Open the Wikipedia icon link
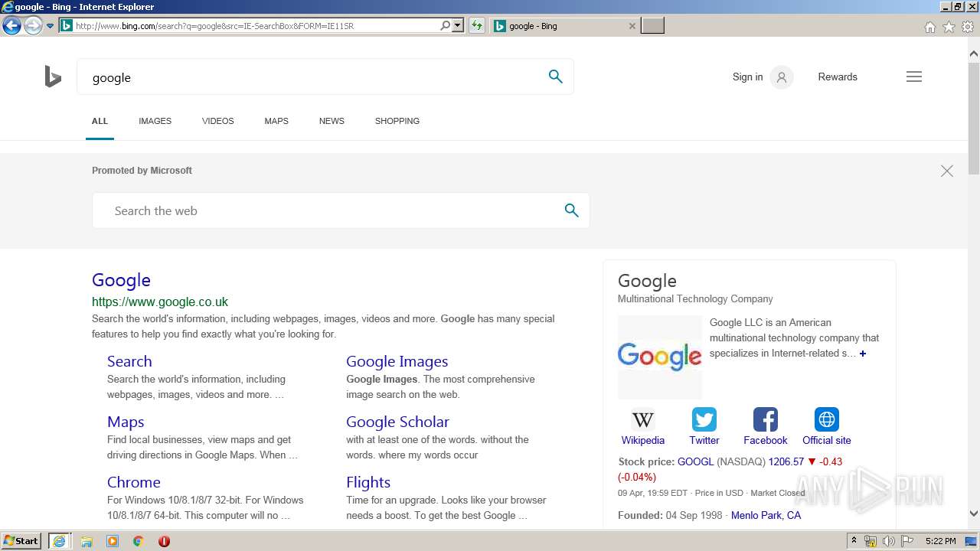 [643, 419]
